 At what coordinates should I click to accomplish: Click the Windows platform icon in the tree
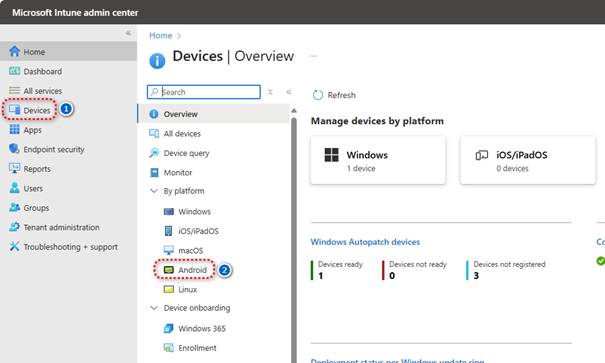tap(169, 211)
